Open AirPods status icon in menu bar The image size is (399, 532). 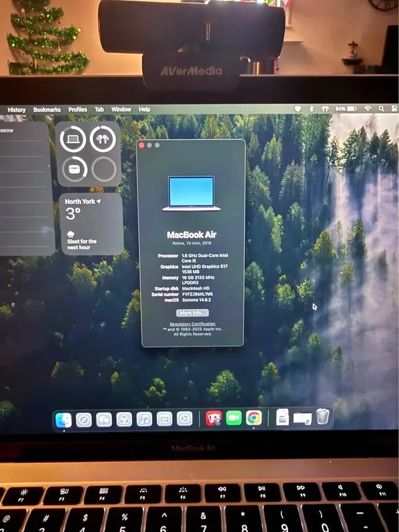coord(325,109)
